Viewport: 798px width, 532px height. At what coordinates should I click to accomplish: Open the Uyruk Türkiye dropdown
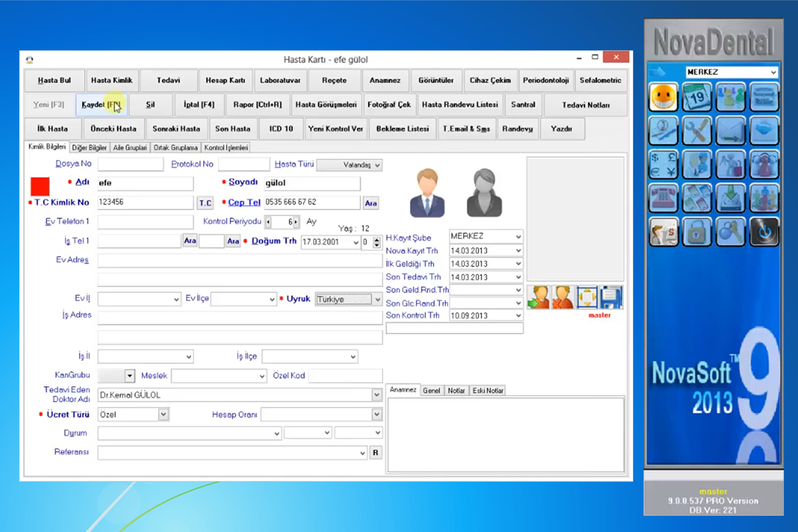coord(378,299)
